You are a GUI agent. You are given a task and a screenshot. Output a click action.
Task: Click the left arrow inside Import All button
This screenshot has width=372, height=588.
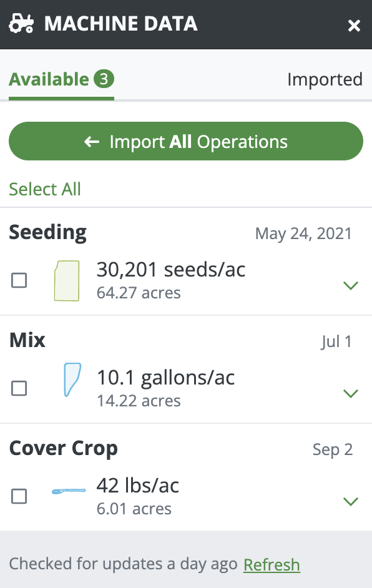(x=92, y=141)
